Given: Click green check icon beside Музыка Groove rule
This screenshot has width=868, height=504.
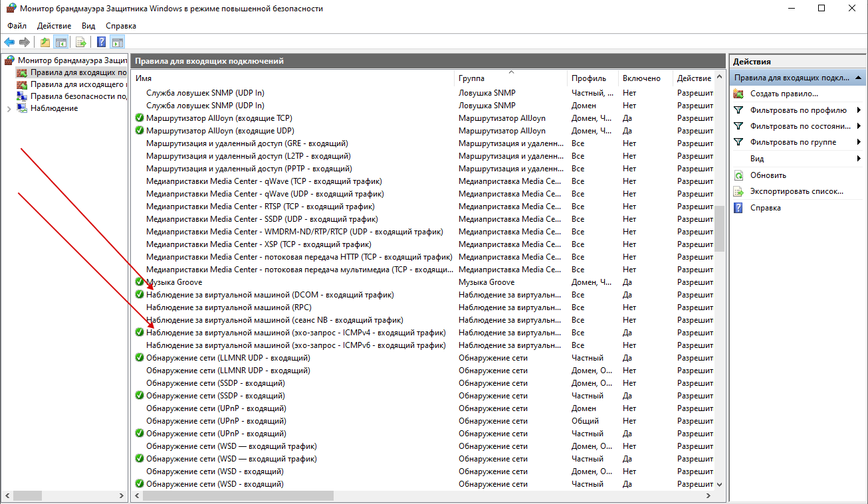Looking at the screenshot, I should [140, 282].
